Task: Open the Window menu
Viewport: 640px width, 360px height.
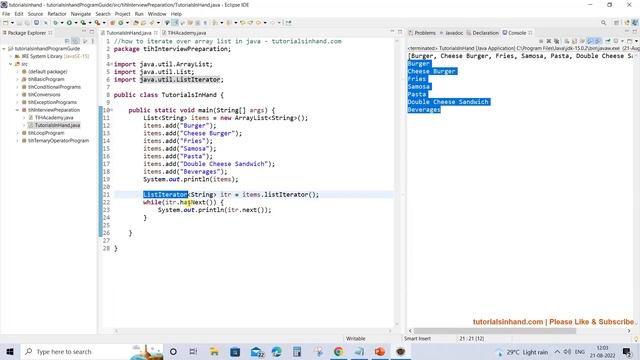Action: click(157, 14)
